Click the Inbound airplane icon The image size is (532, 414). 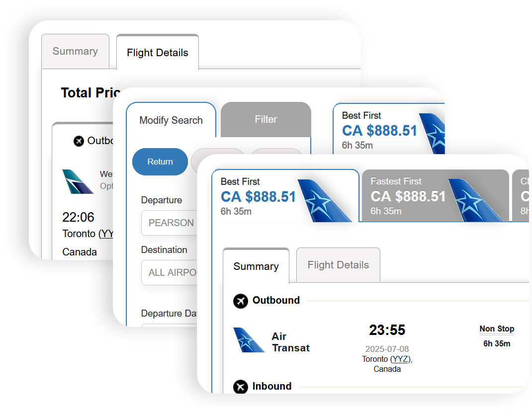click(241, 387)
